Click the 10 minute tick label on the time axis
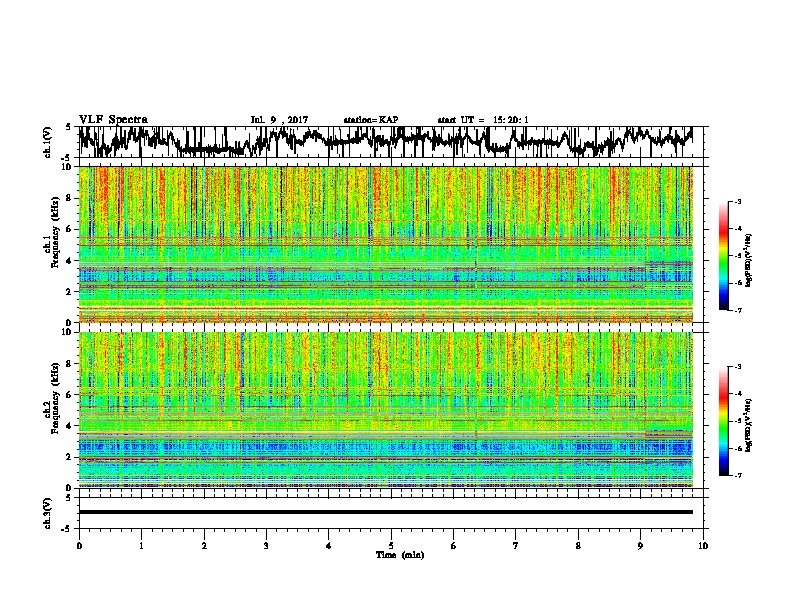The width and height of the screenshot is (792, 612). (x=703, y=546)
